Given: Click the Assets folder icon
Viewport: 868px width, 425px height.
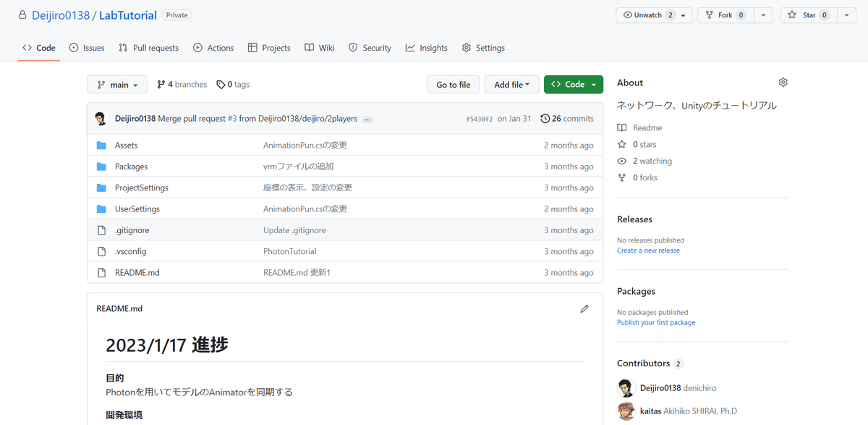Looking at the screenshot, I should click(x=101, y=146).
